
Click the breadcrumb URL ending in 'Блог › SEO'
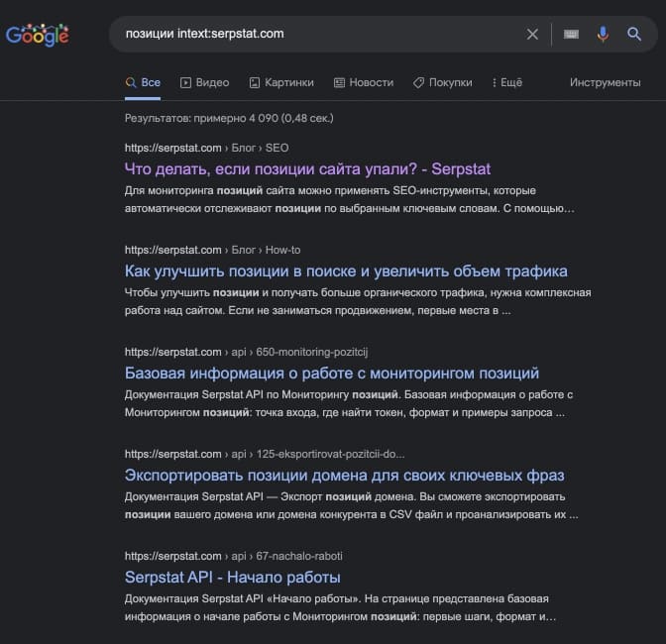(206, 148)
